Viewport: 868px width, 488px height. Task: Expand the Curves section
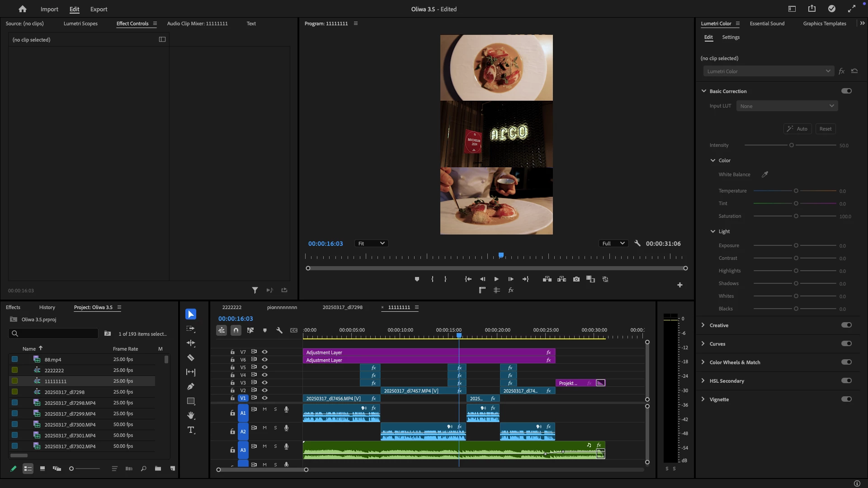[x=703, y=344]
